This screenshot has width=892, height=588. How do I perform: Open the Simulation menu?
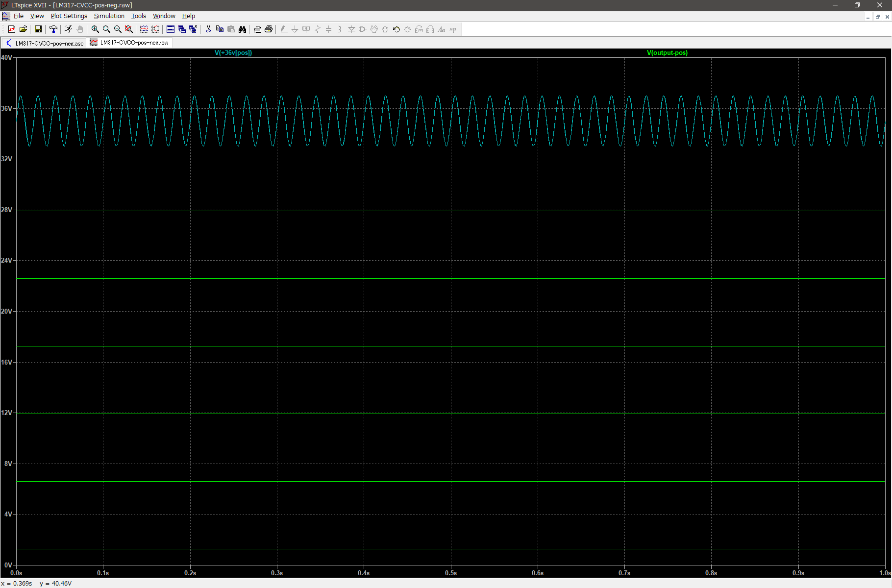(109, 16)
